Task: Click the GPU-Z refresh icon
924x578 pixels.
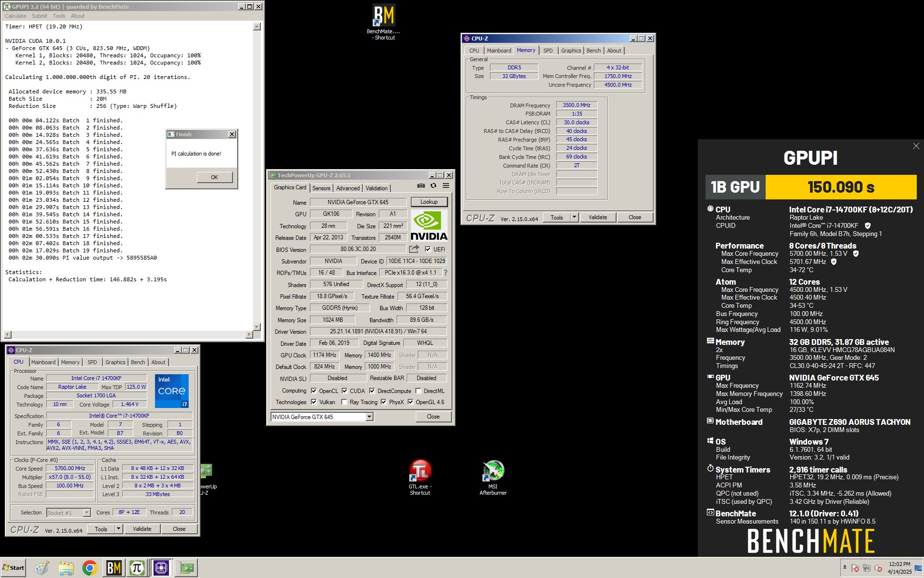Action: click(x=434, y=186)
